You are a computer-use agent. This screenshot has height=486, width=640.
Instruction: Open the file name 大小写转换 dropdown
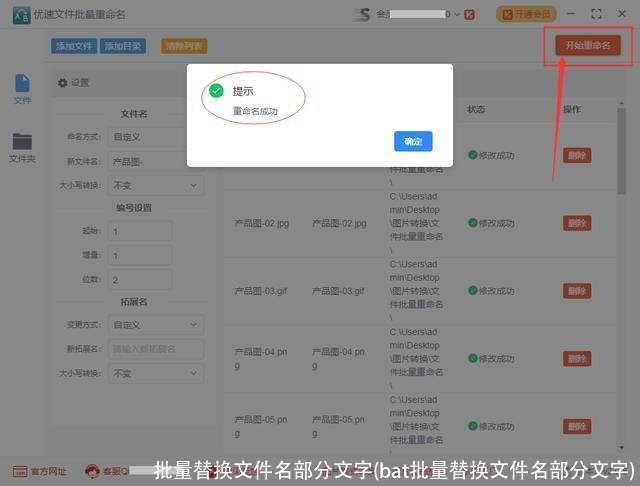click(x=156, y=186)
